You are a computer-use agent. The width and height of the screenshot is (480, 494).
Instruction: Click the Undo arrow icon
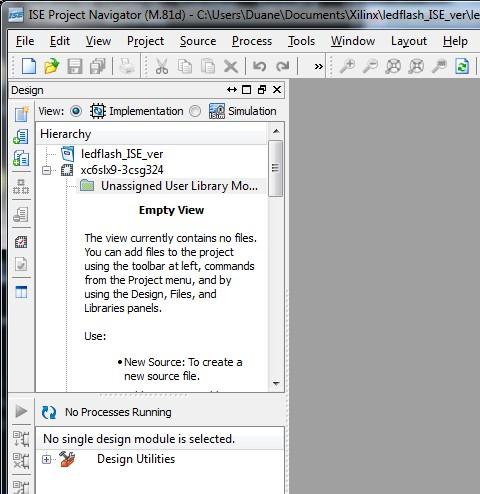[x=259, y=66]
